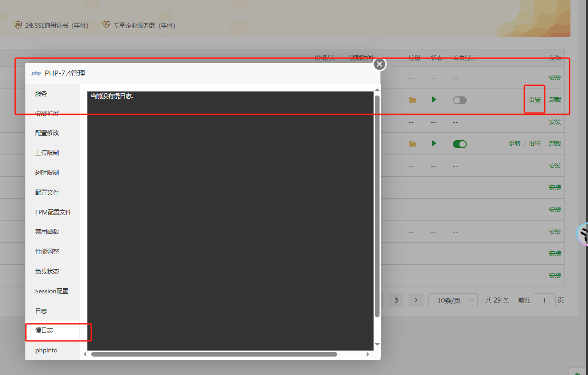588x375 pixels.
Task: Click the 专享企业服务群 heart icon
Action: click(x=107, y=25)
